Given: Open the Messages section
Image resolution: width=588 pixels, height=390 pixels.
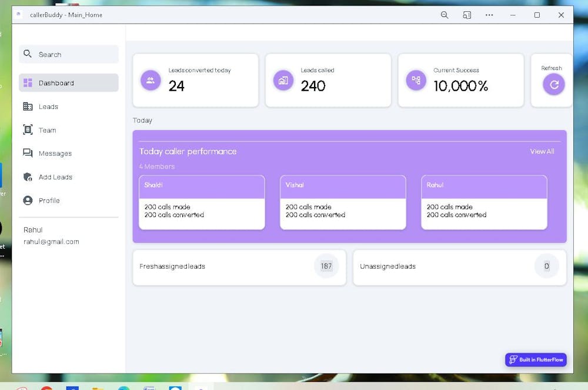Looking at the screenshot, I should (69, 154).
